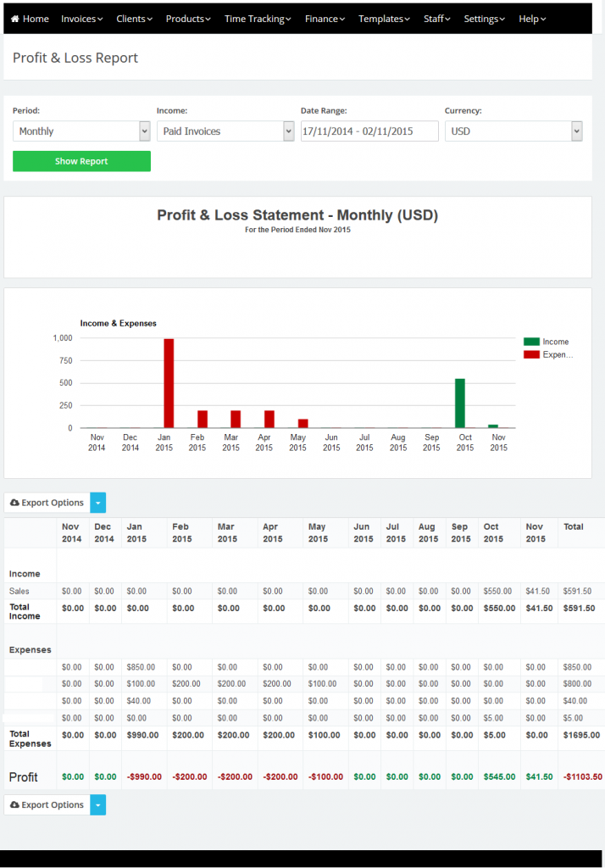Open the Templates menu
Image resolution: width=605 pixels, height=868 pixels.
[x=384, y=19]
